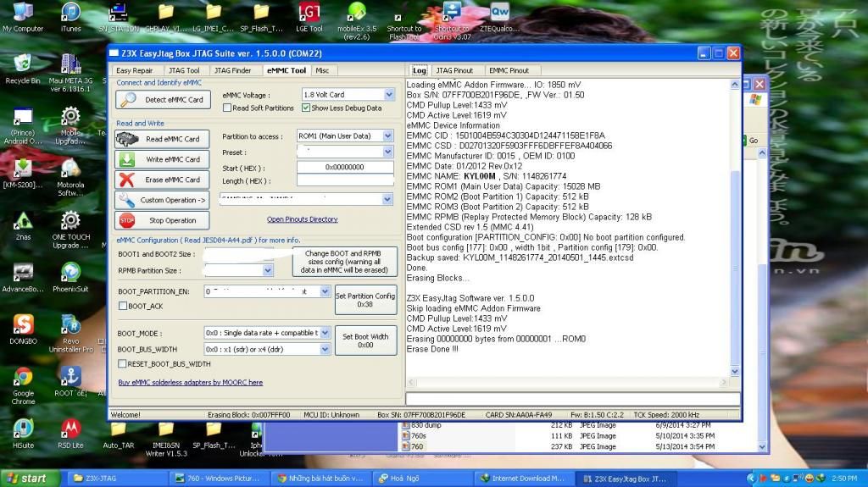Expand RPMB Partition Size dropdown
The height and width of the screenshot is (487, 868).
pyautogui.click(x=268, y=270)
